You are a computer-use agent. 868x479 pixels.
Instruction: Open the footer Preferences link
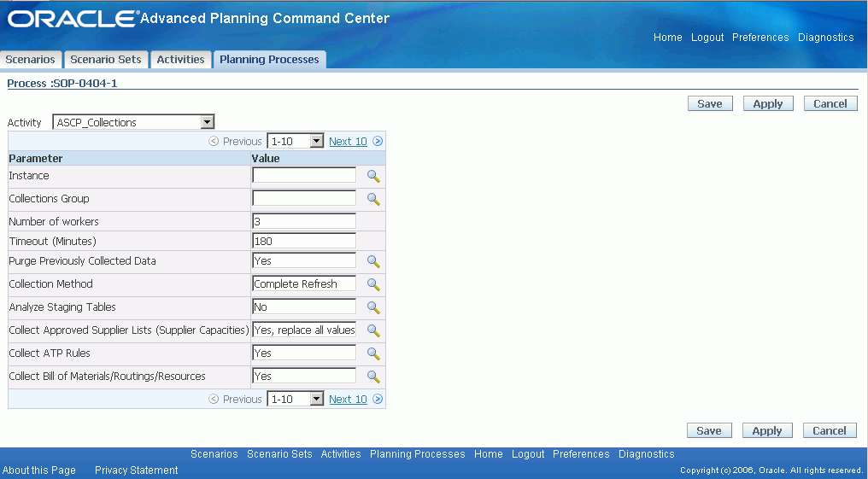[x=581, y=454]
